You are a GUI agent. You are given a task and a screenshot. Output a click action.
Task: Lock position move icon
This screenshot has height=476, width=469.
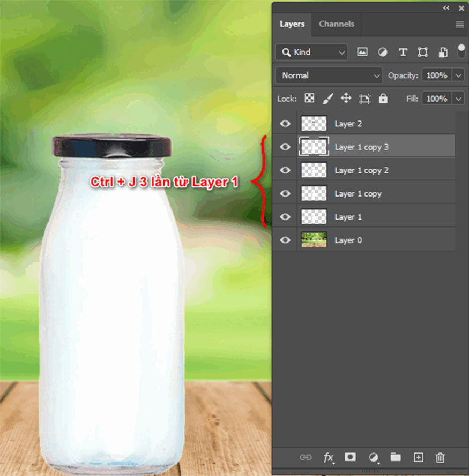click(346, 99)
